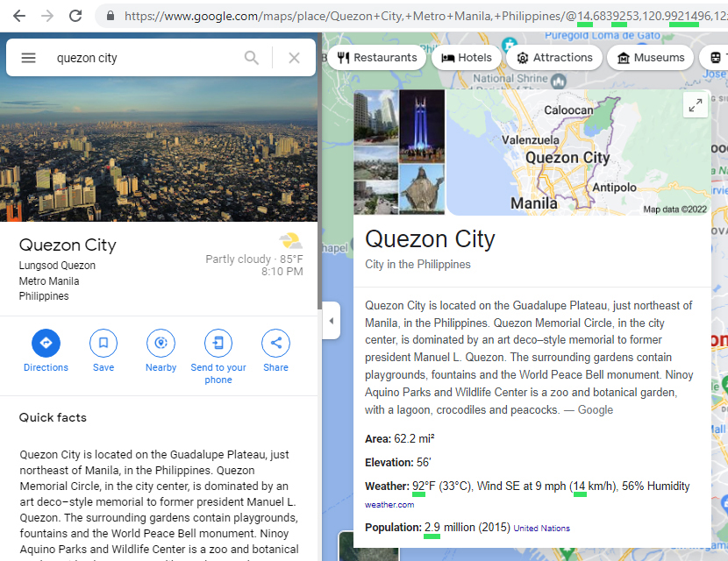This screenshot has width=728, height=561.
Task: Click the Restaurants filter chip
Action: (x=377, y=56)
